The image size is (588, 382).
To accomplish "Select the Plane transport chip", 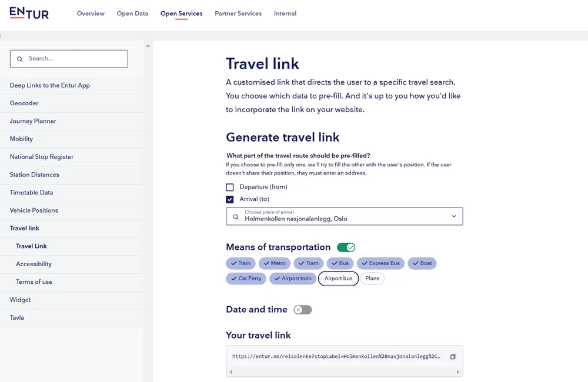I will point(372,279).
